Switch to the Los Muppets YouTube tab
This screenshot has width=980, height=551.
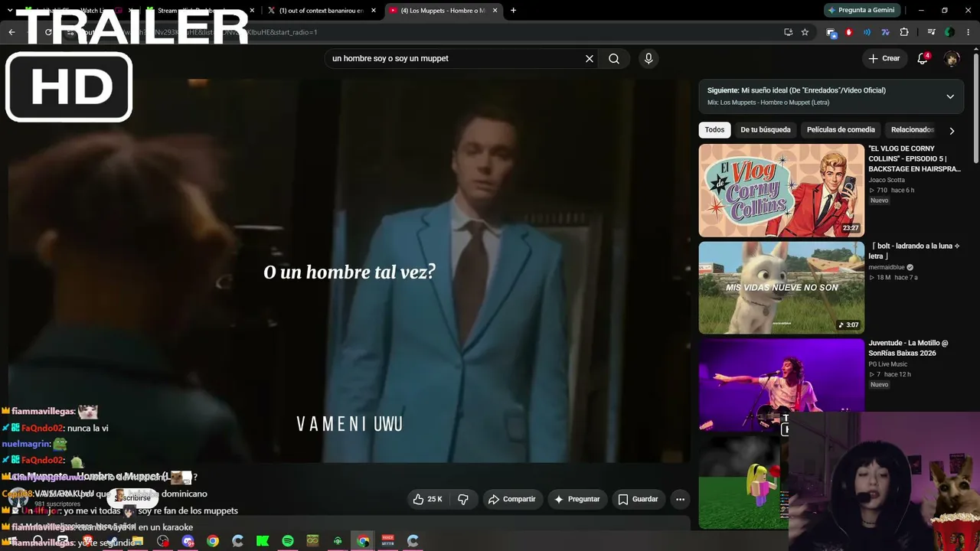click(x=443, y=11)
